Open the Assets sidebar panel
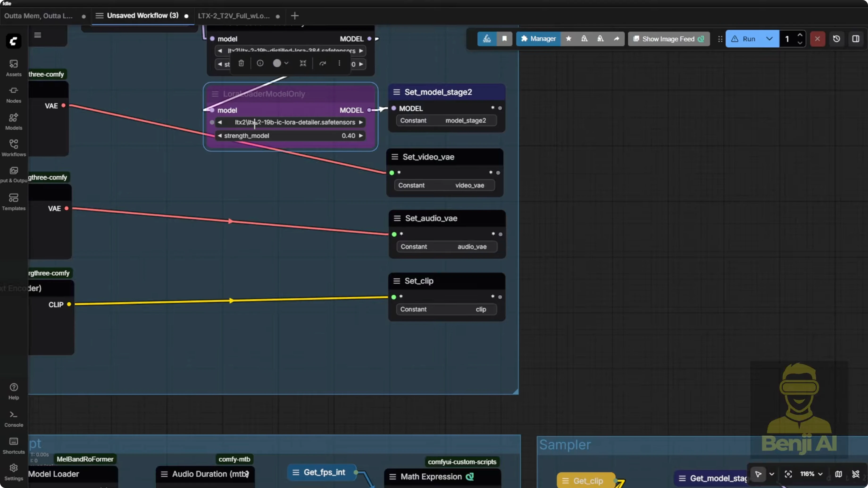Screen dimensions: 868x488 tap(13, 68)
